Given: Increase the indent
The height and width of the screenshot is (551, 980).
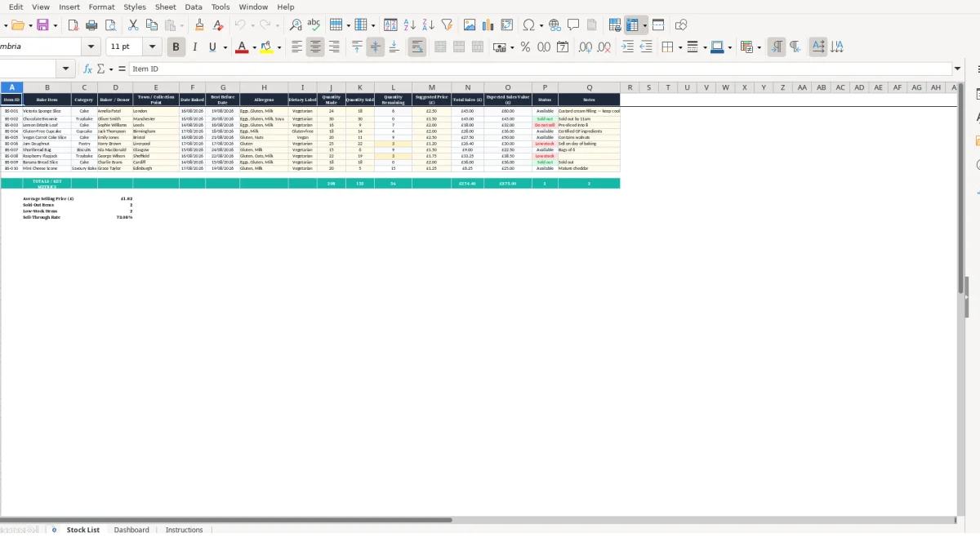Looking at the screenshot, I should pyautogui.click(x=627, y=47).
